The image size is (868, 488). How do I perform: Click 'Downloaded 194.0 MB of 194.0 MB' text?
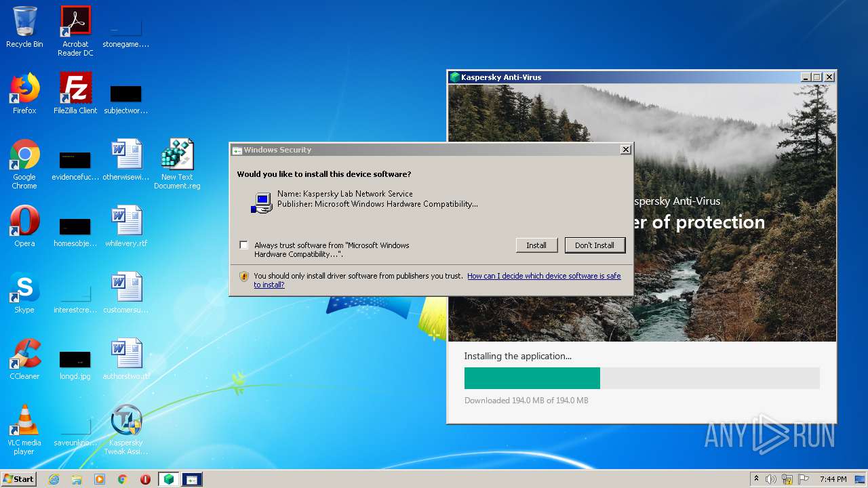pyautogui.click(x=526, y=401)
